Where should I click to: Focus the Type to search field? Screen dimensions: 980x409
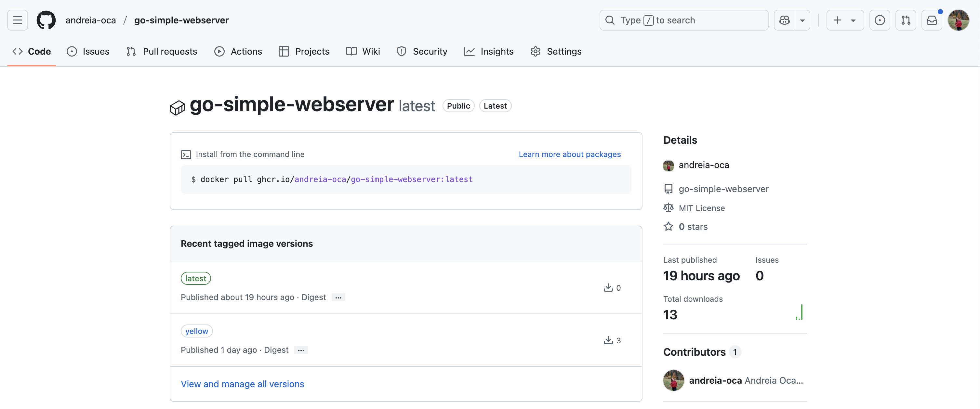684,20
